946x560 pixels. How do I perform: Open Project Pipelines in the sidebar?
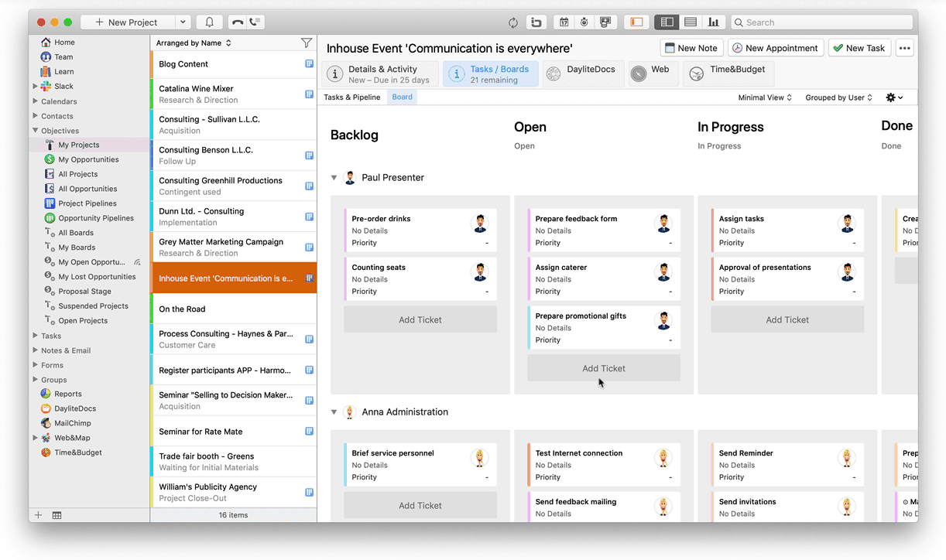coord(87,203)
